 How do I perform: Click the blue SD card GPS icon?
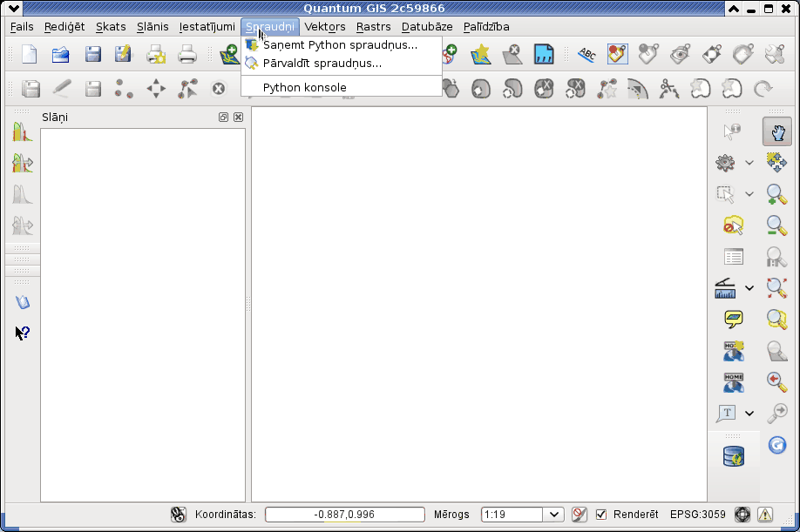coord(544,54)
